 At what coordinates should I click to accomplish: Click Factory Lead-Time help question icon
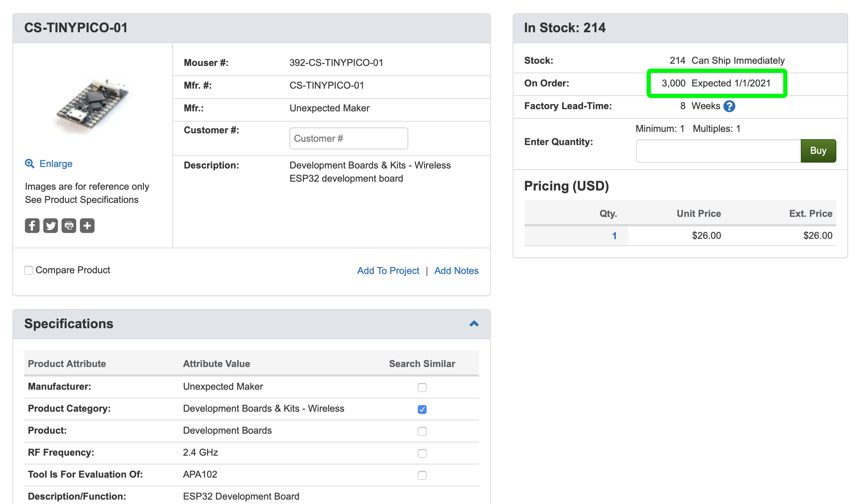[x=729, y=106]
